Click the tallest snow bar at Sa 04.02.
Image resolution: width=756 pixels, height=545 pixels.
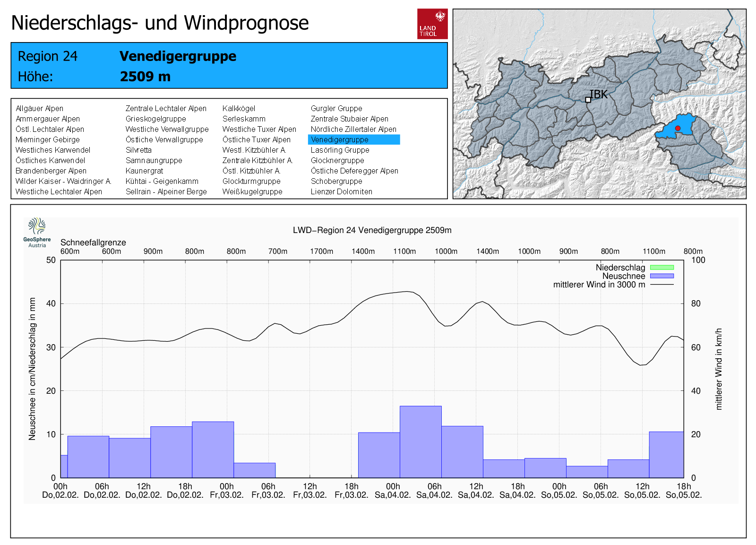(421, 441)
